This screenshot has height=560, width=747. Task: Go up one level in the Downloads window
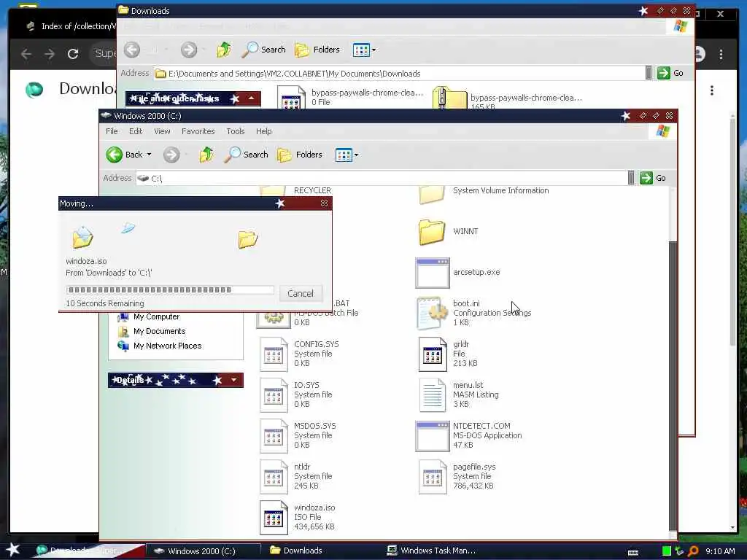tap(224, 50)
